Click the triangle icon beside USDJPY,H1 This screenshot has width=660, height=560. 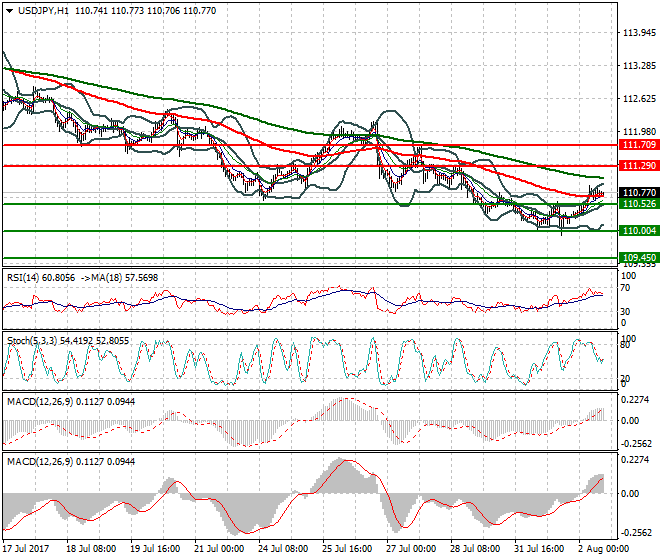tap(9, 11)
